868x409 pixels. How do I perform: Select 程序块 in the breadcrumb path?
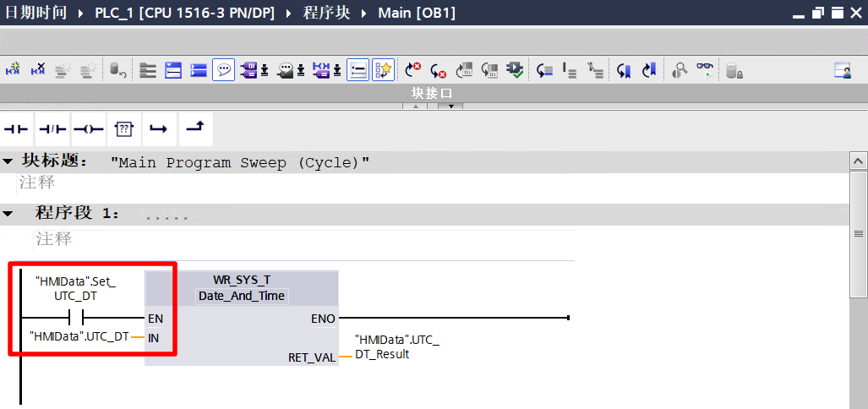point(326,13)
